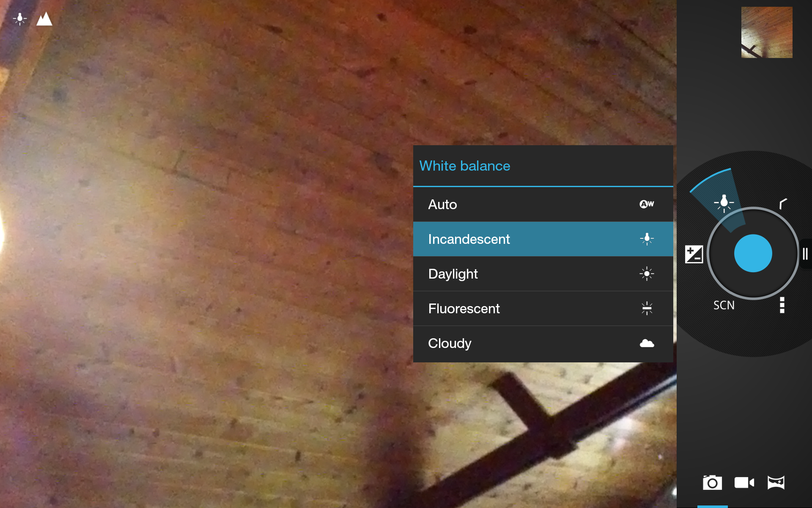
Task: Select Daylight white balance
Action: point(543,274)
